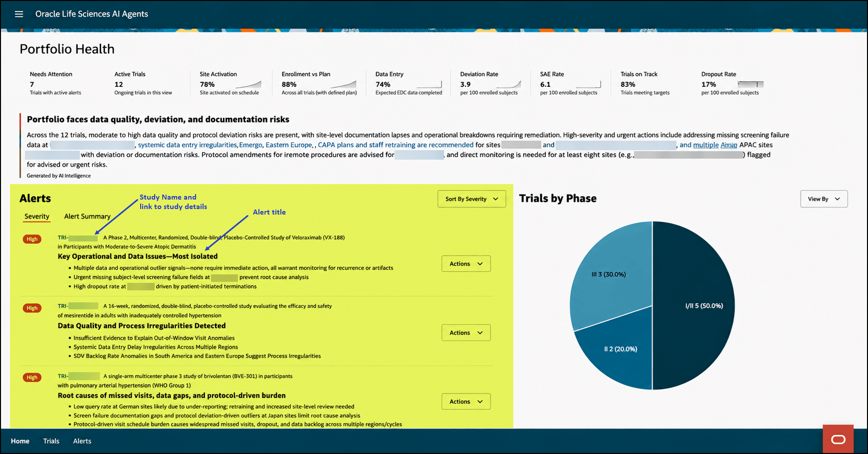Follow the 'and multiple' link in summary
Viewport: 868px width, 454px height.
tap(699, 145)
